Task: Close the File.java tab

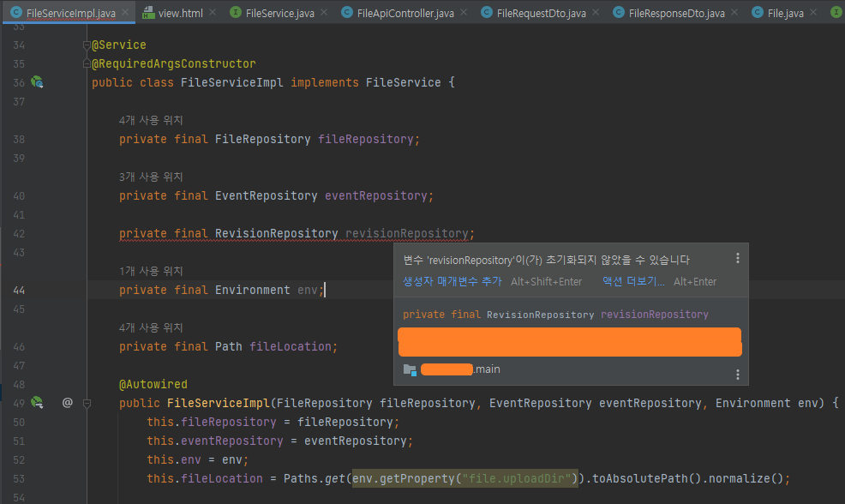Action: (813, 12)
